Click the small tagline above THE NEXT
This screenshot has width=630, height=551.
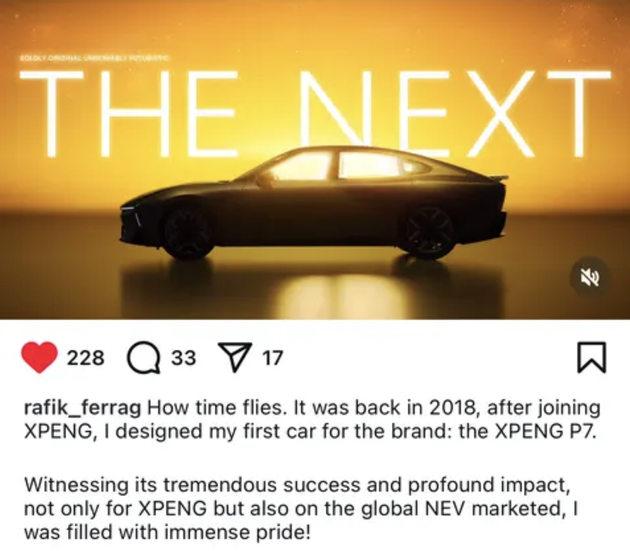pos(94,58)
